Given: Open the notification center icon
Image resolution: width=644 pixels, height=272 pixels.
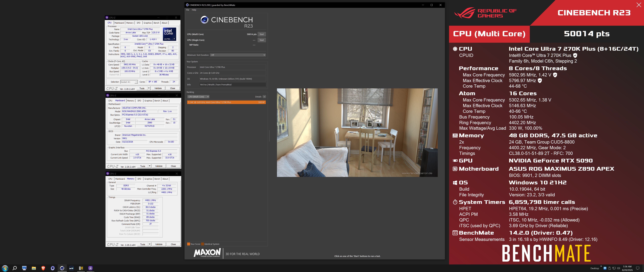Looking at the screenshot, I should click(x=637, y=268).
